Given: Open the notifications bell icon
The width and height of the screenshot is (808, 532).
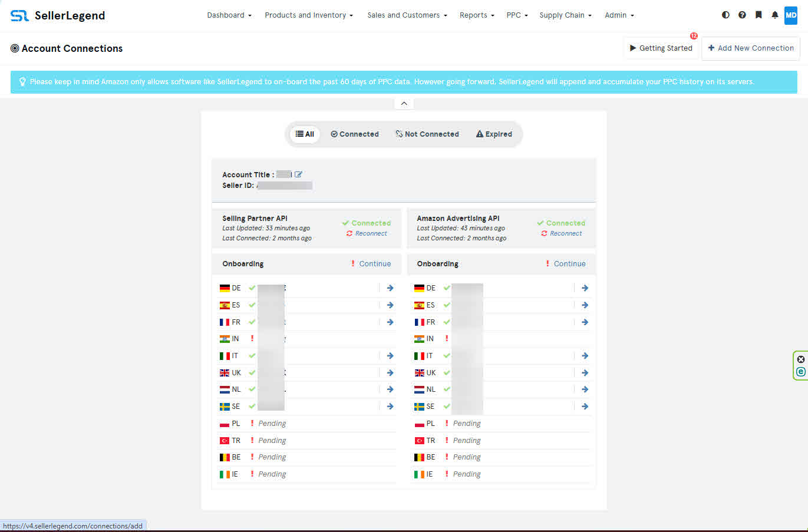Looking at the screenshot, I should click(775, 15).
